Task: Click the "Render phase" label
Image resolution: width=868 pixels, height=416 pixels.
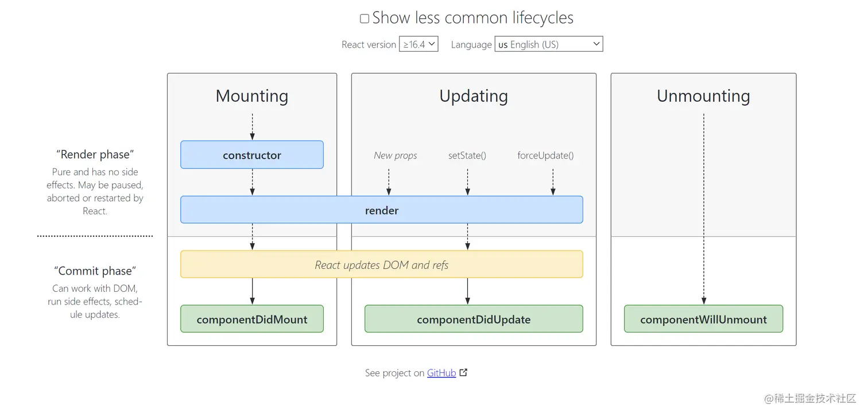Action: [95, 154]
